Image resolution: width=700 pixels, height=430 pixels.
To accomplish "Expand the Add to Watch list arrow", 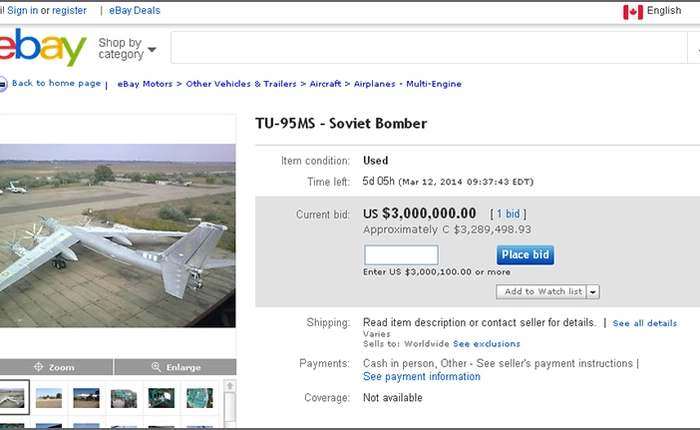I will tap(593, 291).
